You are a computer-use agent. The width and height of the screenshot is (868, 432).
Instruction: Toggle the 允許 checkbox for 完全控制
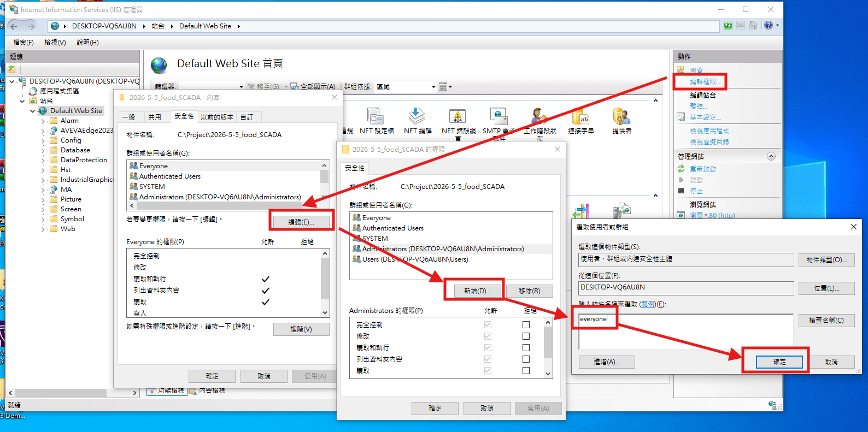tap(488, 324)
